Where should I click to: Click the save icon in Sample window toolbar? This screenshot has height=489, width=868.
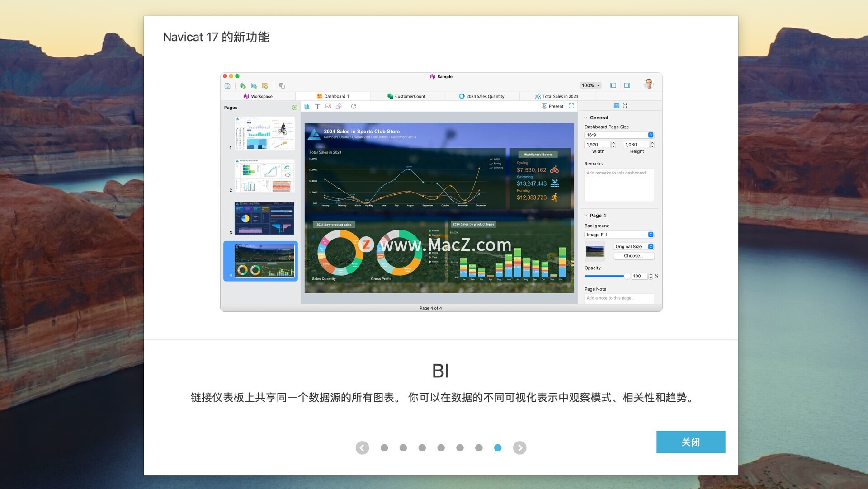(x=227, y=86)
